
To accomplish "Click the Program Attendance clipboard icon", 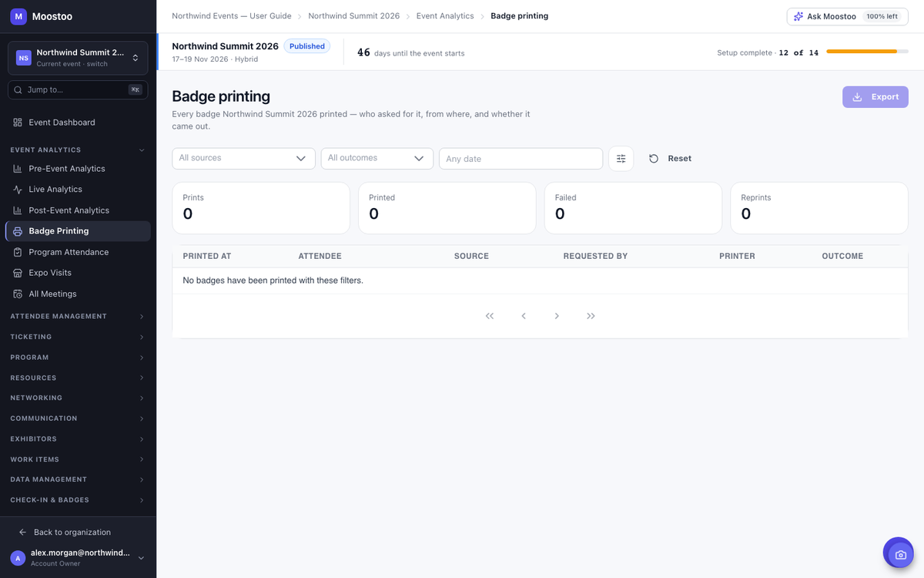I will pyautogui.click(x=18, y=252).
